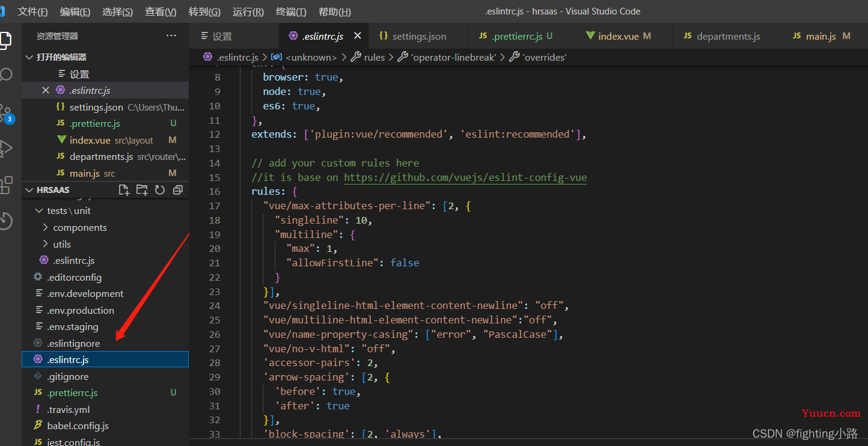Screen dimensions: 868x446
Task: Open .eslintrc.js under tests\unit folder
Action: click(105, 261)
